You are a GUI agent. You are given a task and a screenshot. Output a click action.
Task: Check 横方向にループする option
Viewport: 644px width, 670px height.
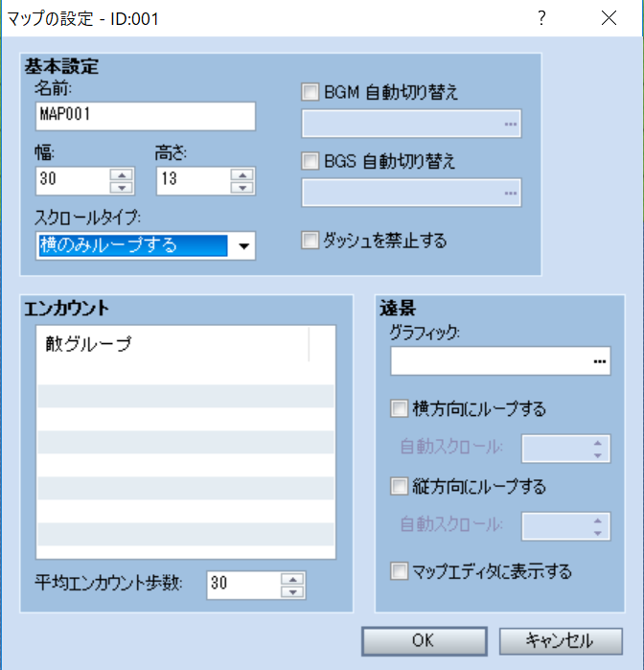pyautogui.click(x=399, y=408)
